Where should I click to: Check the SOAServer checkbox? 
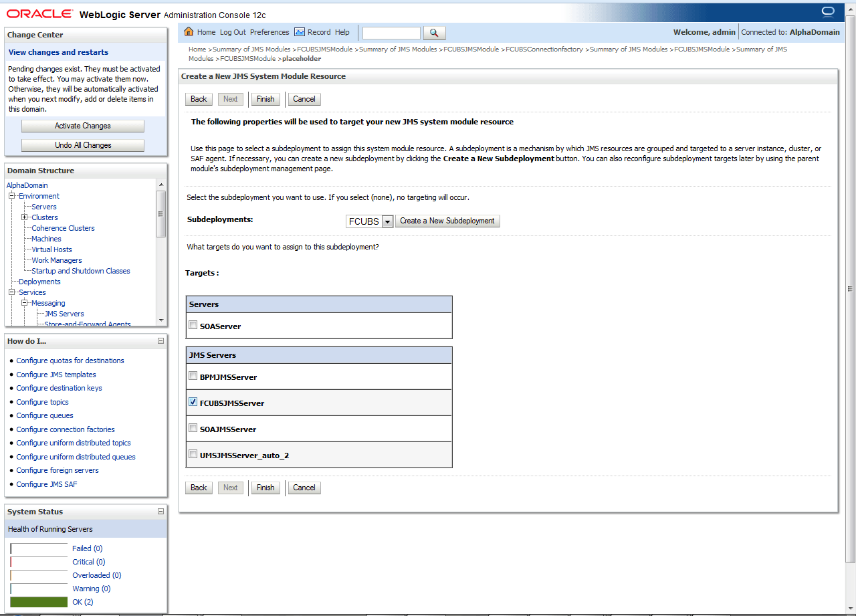point(193,326)
